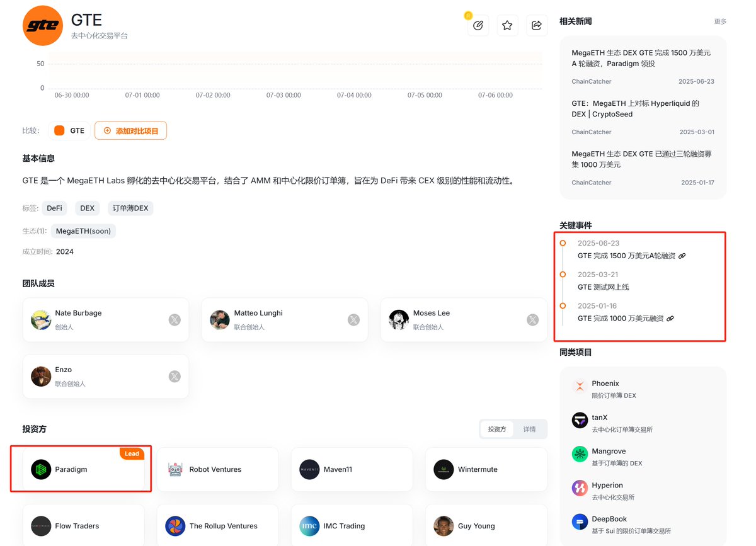The height and width of the screenshot is (546, 756).
Task: Click the Flow Traders logo
Action: point(41,526)
